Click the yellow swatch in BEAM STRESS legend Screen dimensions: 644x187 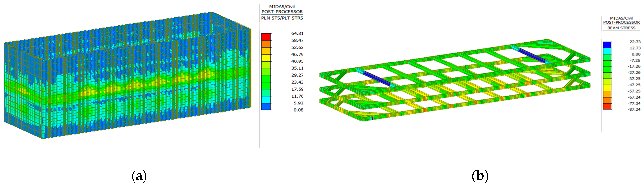click(x=607, y=88)
